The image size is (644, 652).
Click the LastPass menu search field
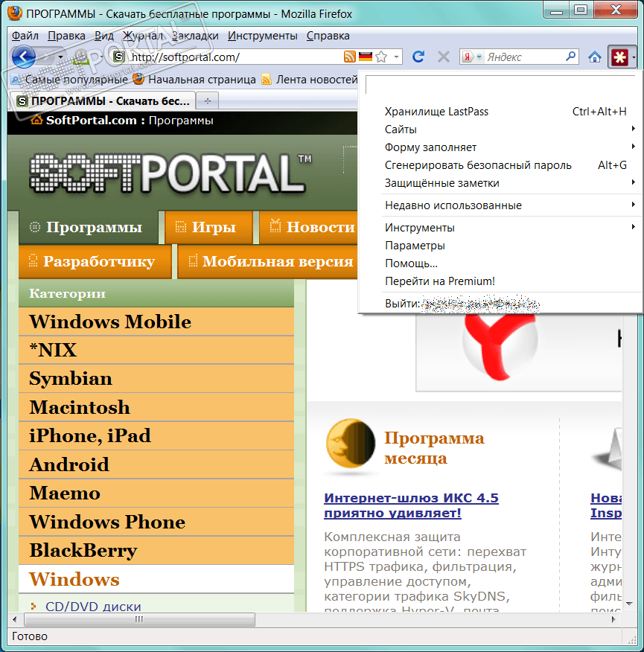tap(500, 85)
